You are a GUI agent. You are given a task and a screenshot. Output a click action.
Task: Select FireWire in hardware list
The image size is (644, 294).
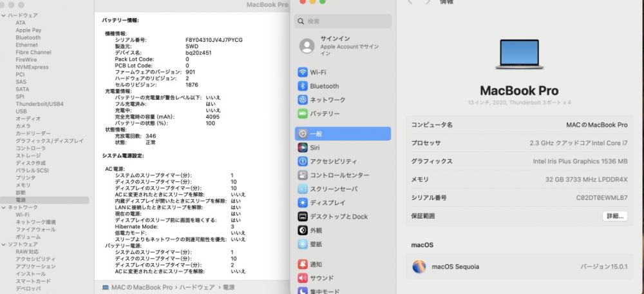tap(26, 59)
